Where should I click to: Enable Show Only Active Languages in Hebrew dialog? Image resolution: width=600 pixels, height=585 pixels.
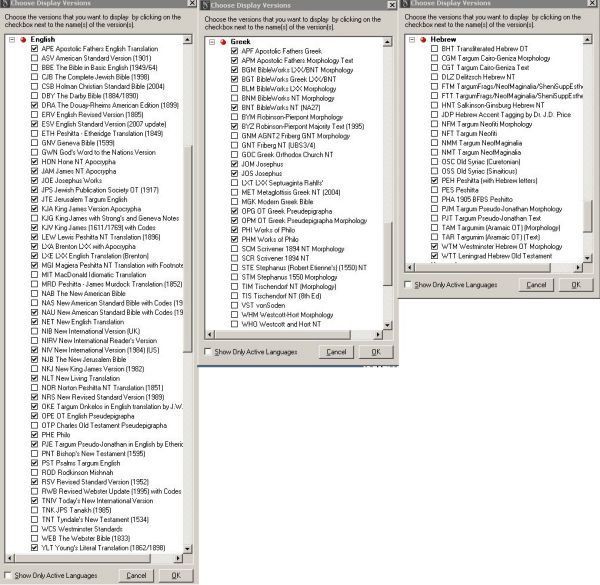(408, 284)
